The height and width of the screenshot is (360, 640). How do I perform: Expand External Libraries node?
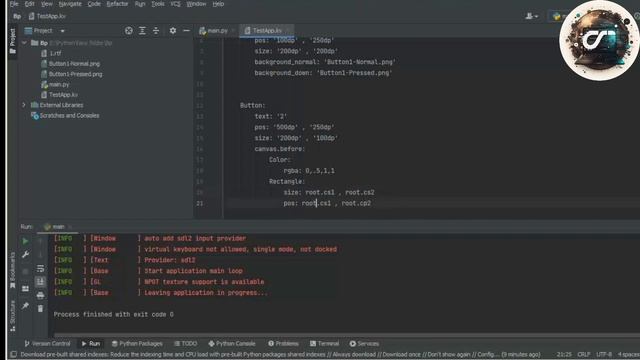pos(24,105)
